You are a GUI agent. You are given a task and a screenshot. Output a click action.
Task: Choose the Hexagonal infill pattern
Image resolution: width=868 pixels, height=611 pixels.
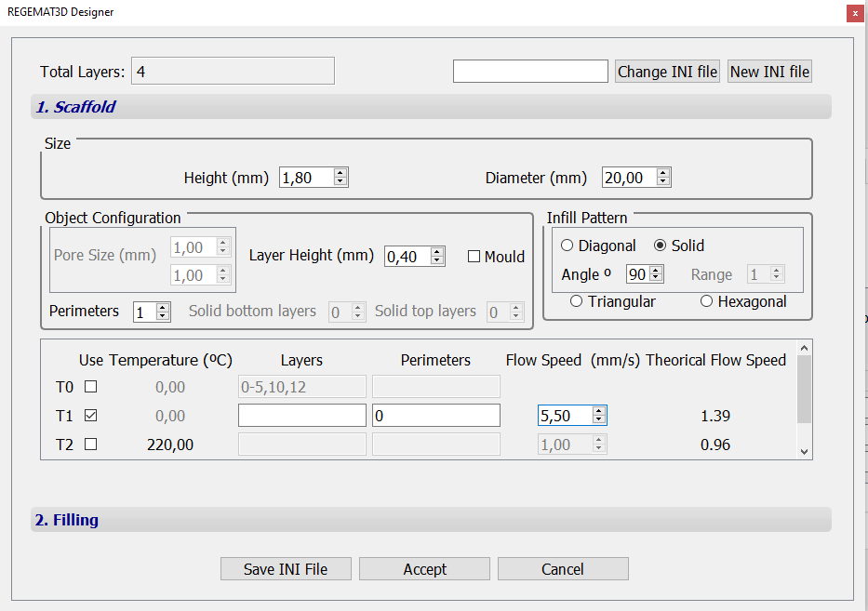[707, 301]
